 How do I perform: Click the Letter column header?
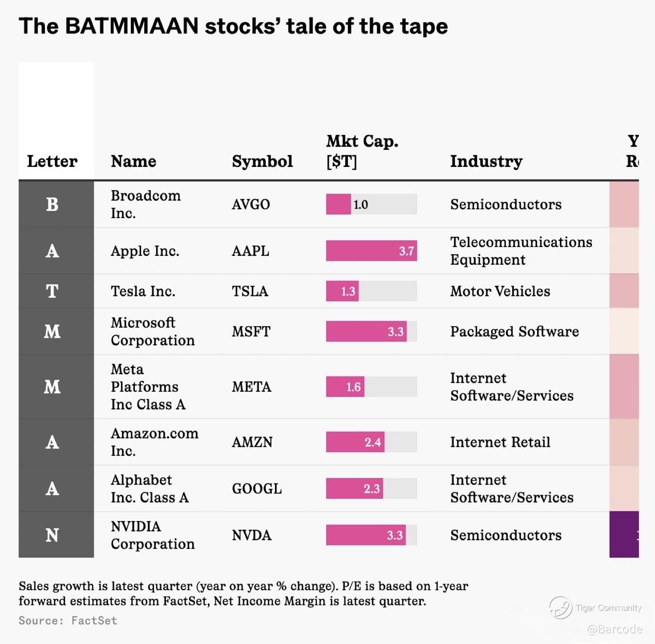point(52,161)
